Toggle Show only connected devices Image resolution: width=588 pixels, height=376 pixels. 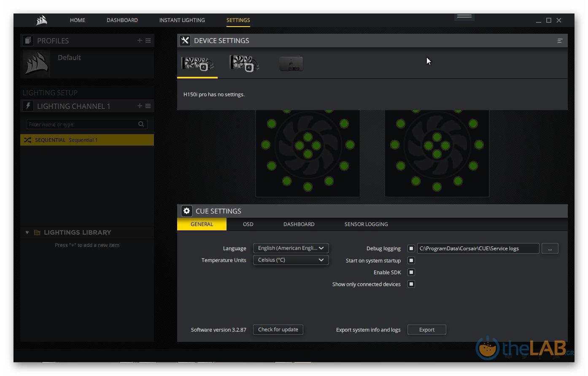[x=411, y=284]
